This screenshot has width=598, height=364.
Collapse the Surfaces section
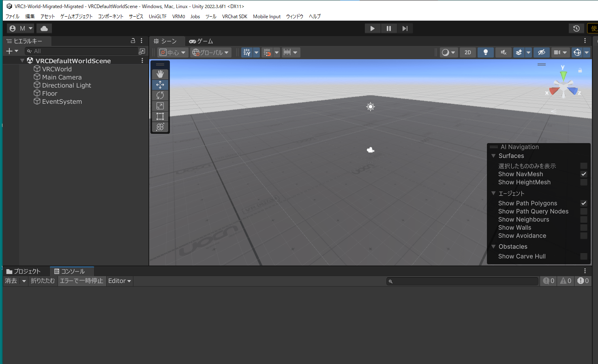493,156
